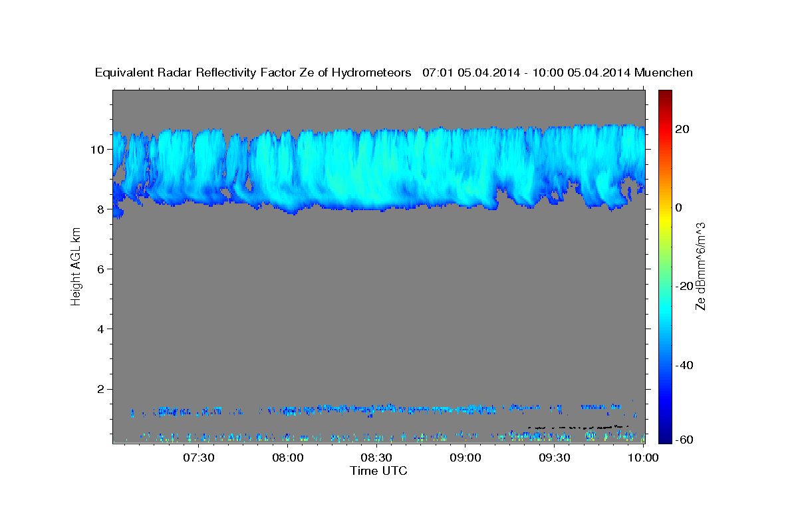Click the dark blue bottom of the colorbar

pos(664,437)
